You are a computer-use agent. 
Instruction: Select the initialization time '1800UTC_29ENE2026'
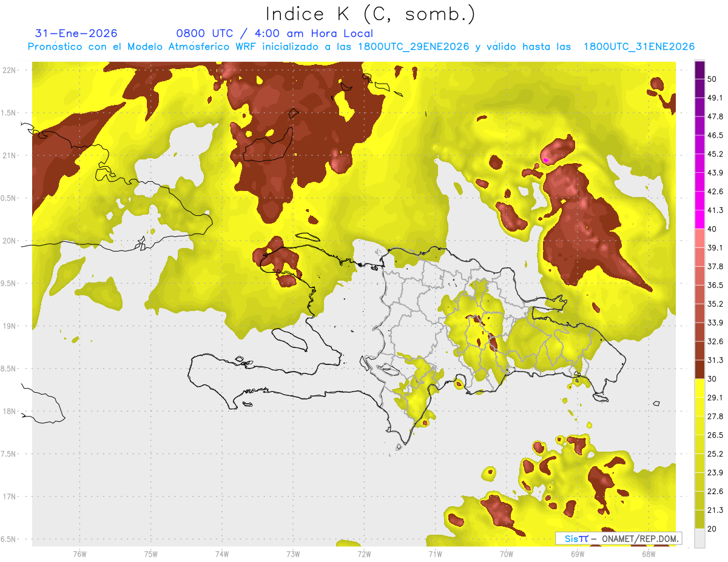pos(413,47)
